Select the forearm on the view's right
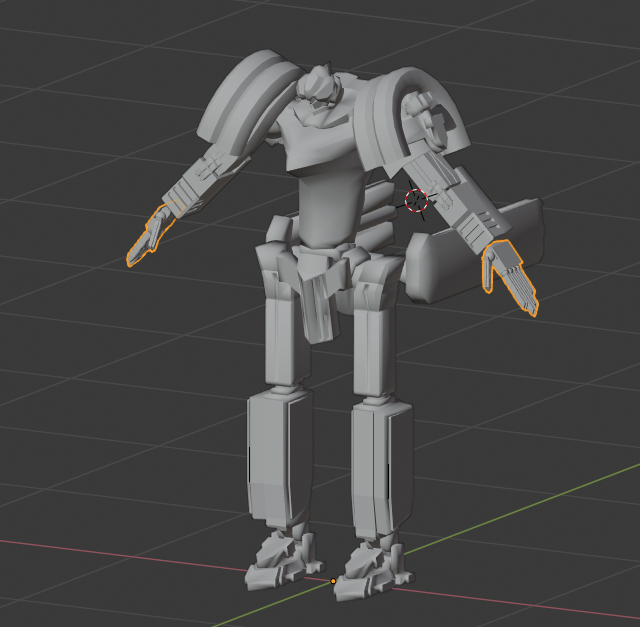The image size is (640, 627). [x=457, y=201]
